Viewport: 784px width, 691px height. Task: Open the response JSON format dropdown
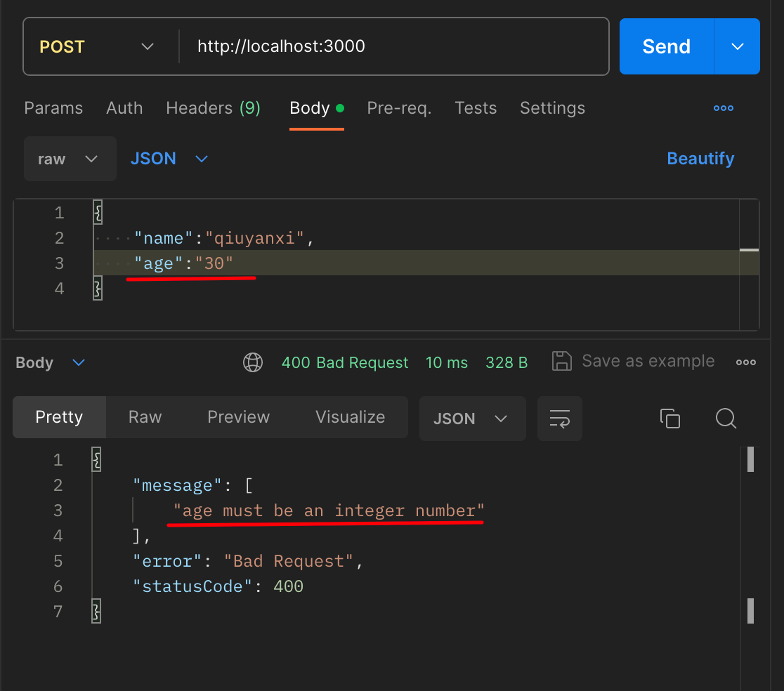coord(473,419)
